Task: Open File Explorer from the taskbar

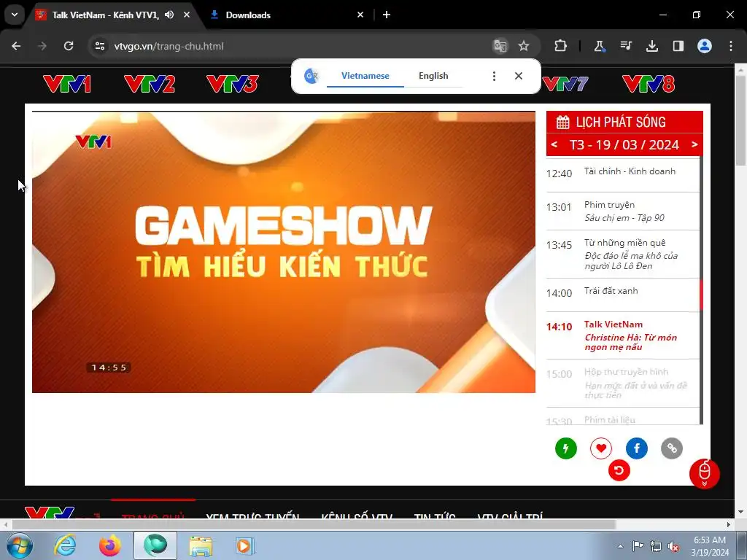Action: click(201, 545)
